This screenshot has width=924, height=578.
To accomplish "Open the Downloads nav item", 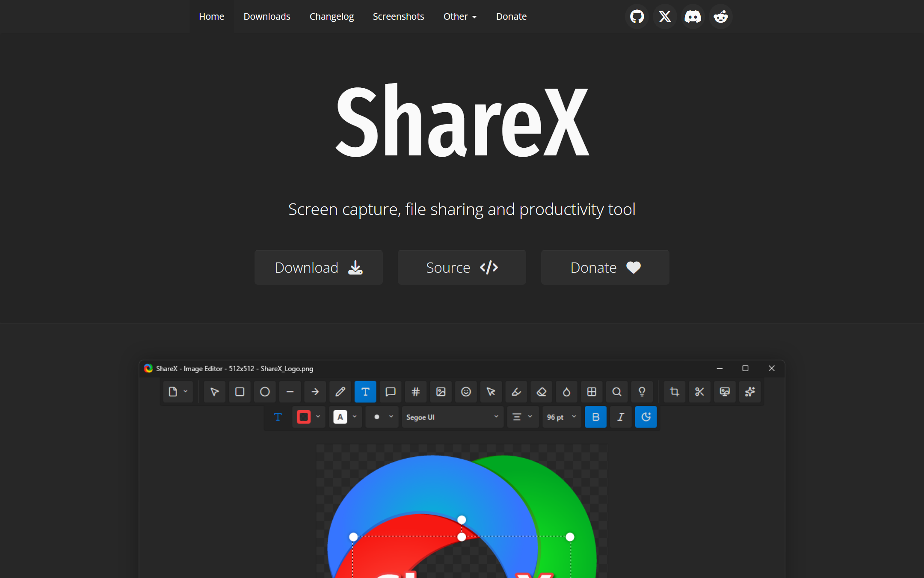I will [x=267, y=17].
